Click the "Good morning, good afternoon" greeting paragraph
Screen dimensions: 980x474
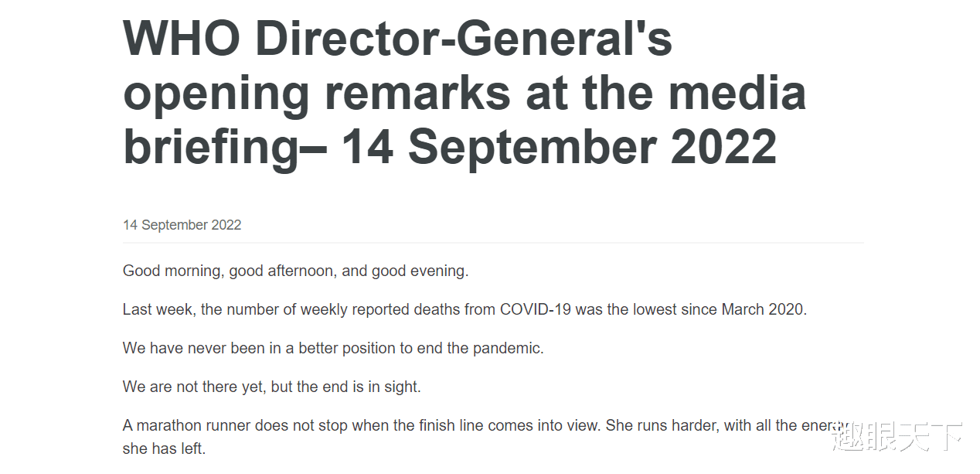(x=296, y=271)
